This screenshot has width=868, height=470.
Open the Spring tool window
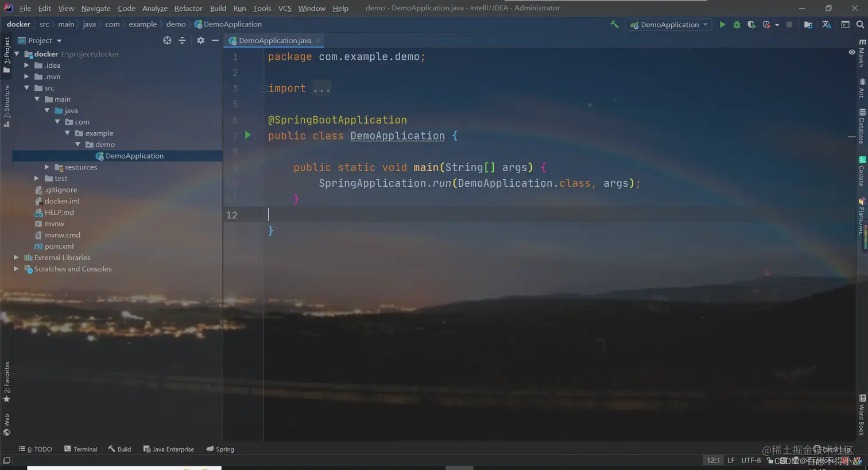click(220, 449)
